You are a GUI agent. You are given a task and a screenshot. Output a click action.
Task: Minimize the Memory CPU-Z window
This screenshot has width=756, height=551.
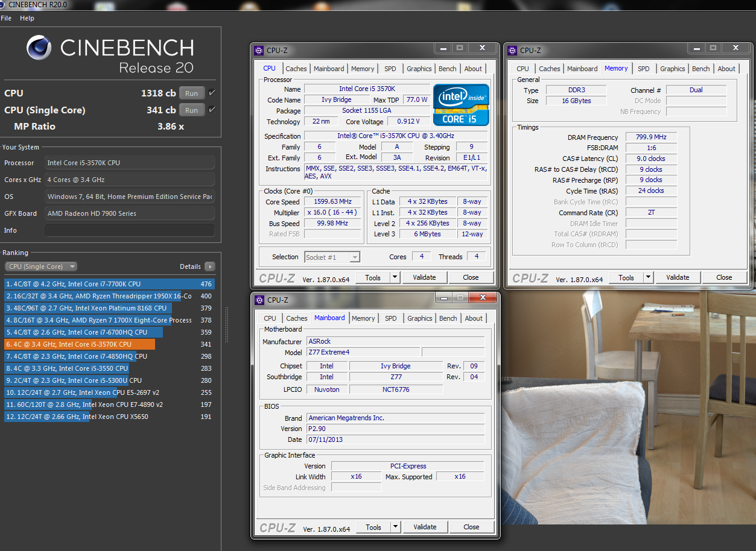click(697, 48)
